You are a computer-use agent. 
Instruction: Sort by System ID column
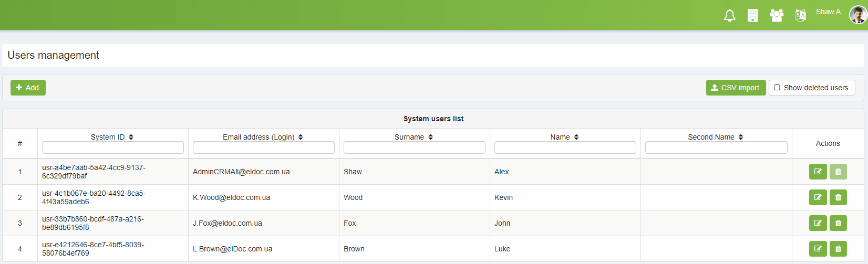click(131, 137)
